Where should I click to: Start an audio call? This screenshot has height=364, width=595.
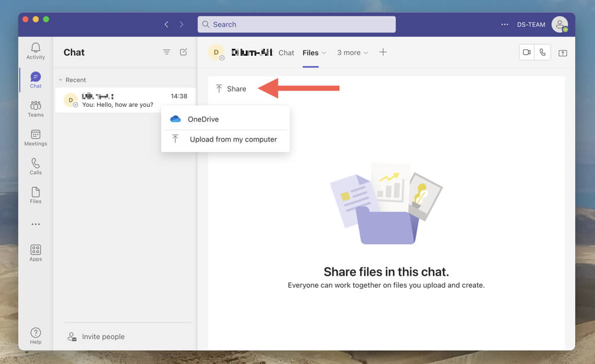[543, 52]
